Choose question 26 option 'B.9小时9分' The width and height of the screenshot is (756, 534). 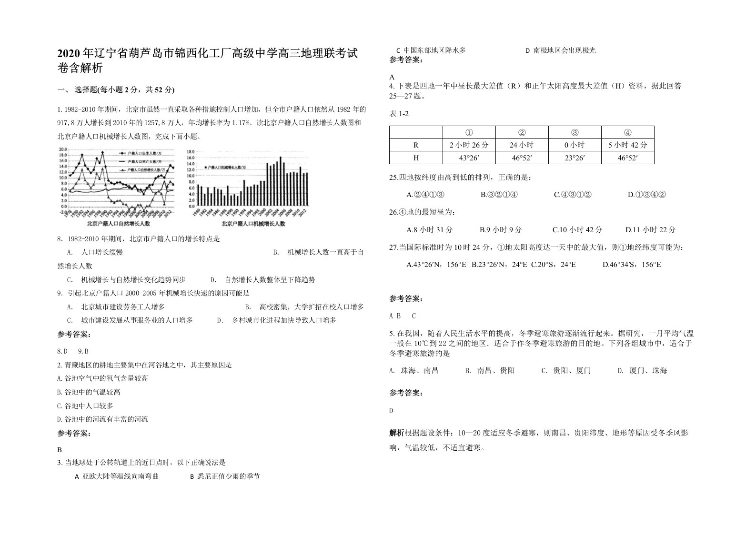tap(501, 230)
